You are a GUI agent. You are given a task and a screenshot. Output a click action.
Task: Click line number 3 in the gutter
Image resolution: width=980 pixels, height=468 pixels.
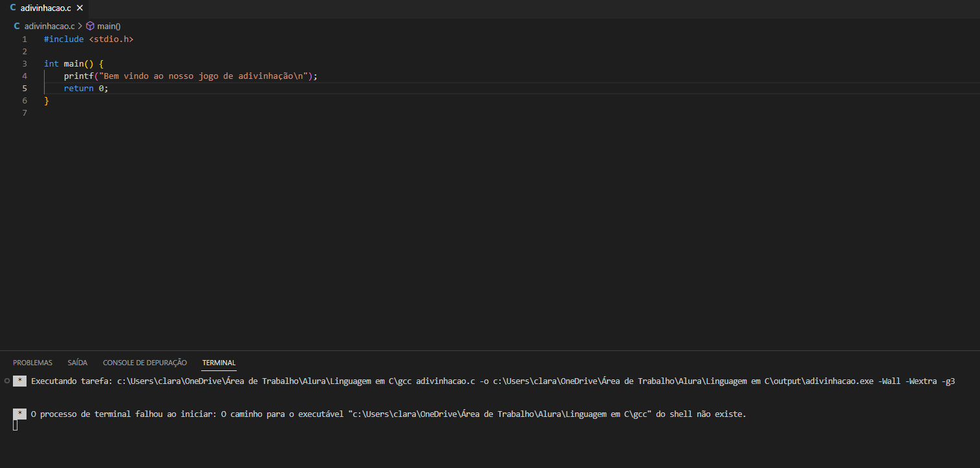[x=25, y=63]
